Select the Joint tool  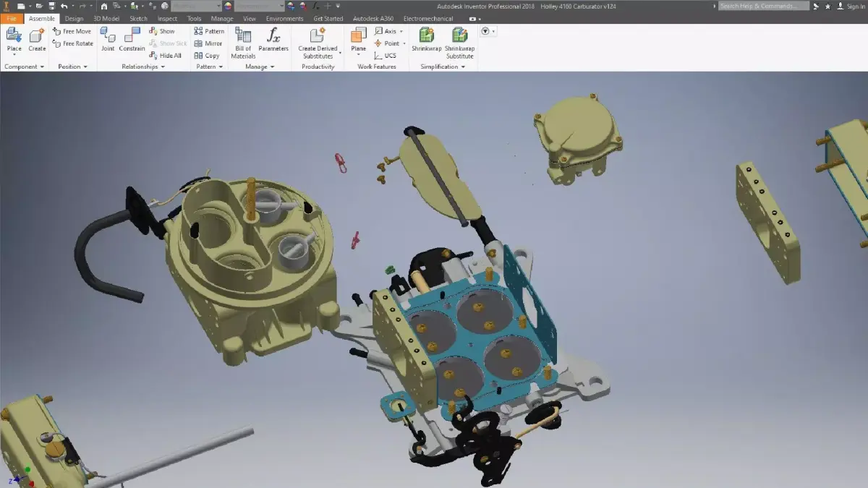[108, 40]
